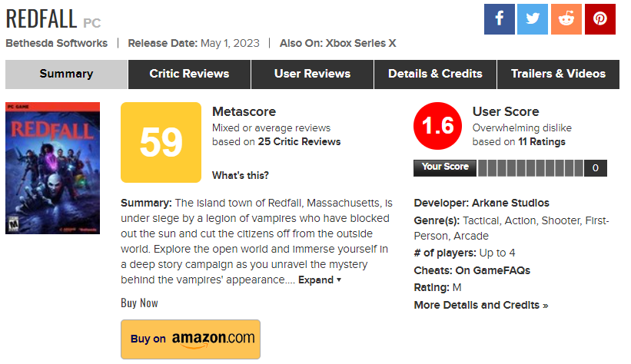The height and width of the screenshot is (364, 631).
Task: Share Redfall on Twitter
Action: tap(533, 19)
